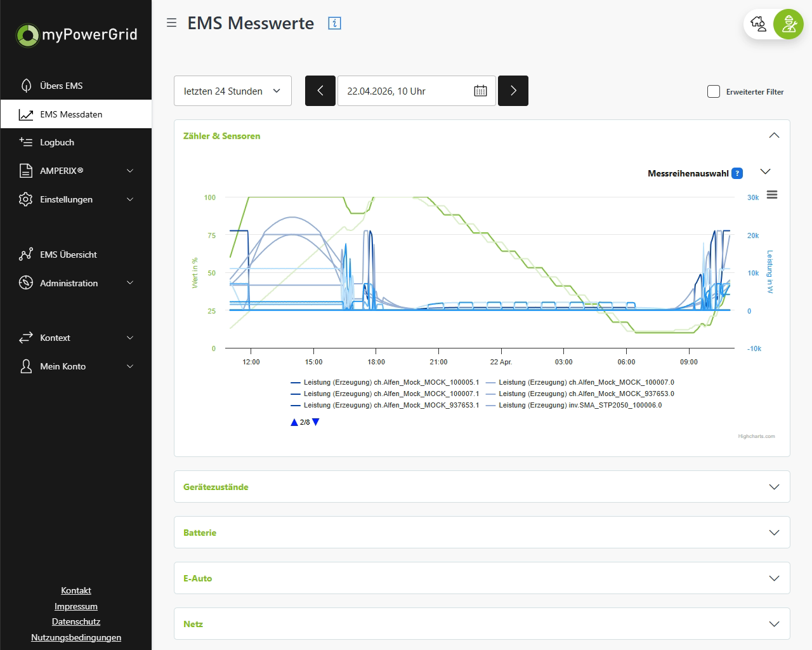Expand the Kontext submenu chevron
Viewport: 812px width, 650px height.
(x=130, y=338)
